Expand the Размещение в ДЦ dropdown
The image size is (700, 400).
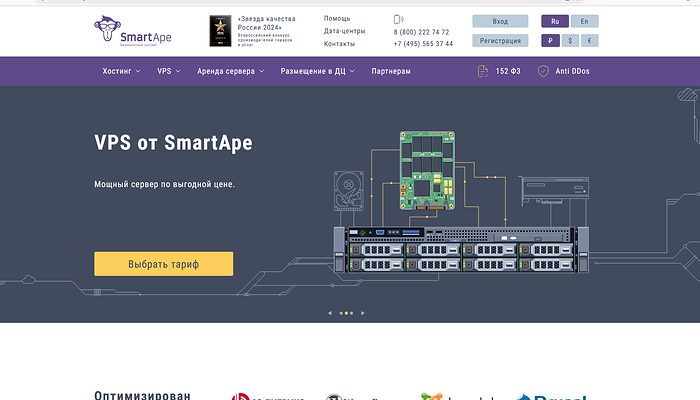tap(317, 71)
